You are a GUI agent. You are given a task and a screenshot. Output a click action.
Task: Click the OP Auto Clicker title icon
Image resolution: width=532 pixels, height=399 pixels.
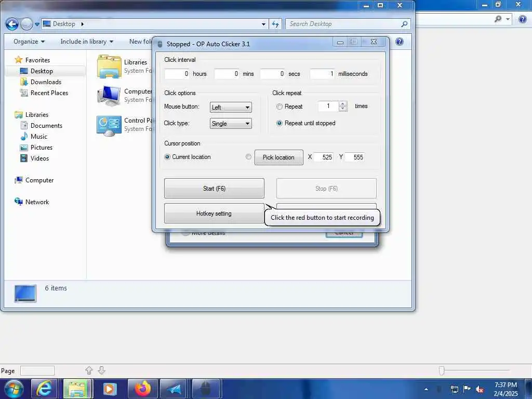(160, 44)
